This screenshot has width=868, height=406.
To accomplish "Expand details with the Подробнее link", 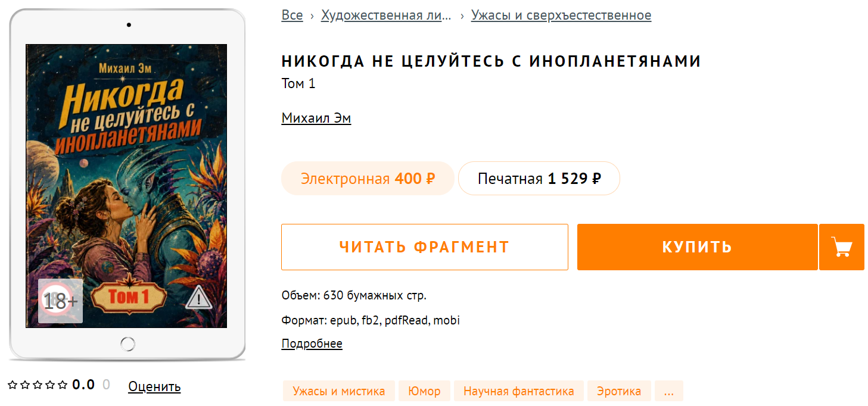I will coord(312,343).
